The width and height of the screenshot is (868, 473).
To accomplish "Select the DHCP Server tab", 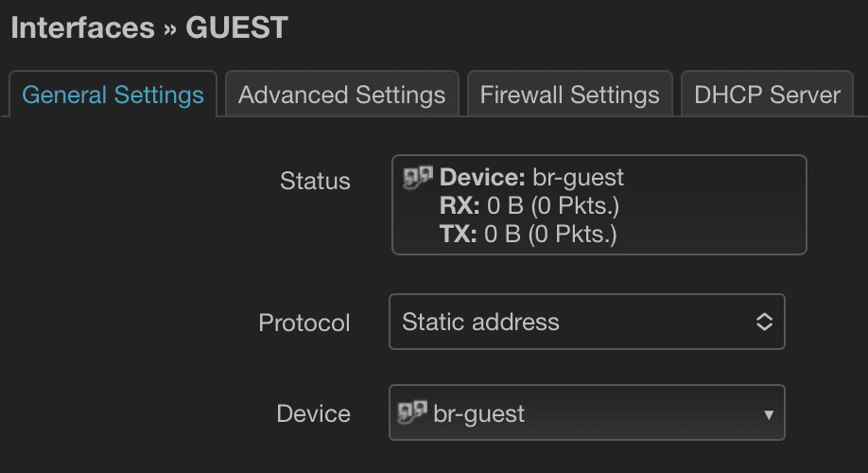I will point(767,95).
